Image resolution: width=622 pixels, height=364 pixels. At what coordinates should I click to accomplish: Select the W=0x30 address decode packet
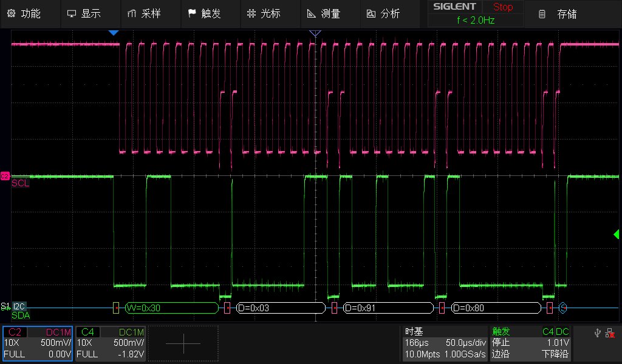172,308
